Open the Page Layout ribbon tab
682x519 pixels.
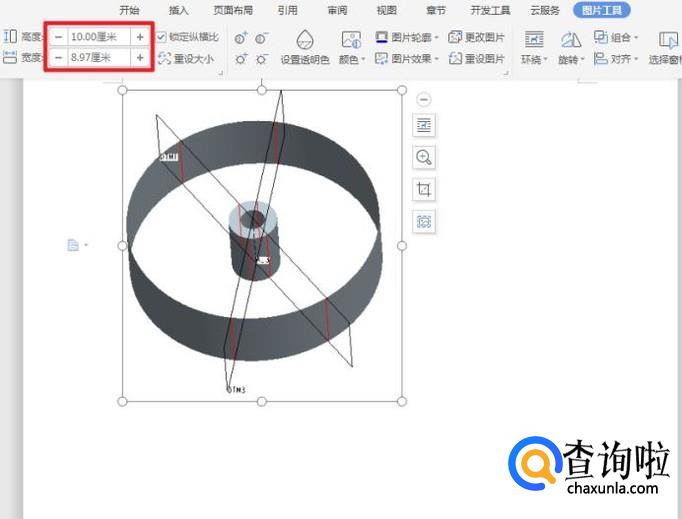(233, 10)
